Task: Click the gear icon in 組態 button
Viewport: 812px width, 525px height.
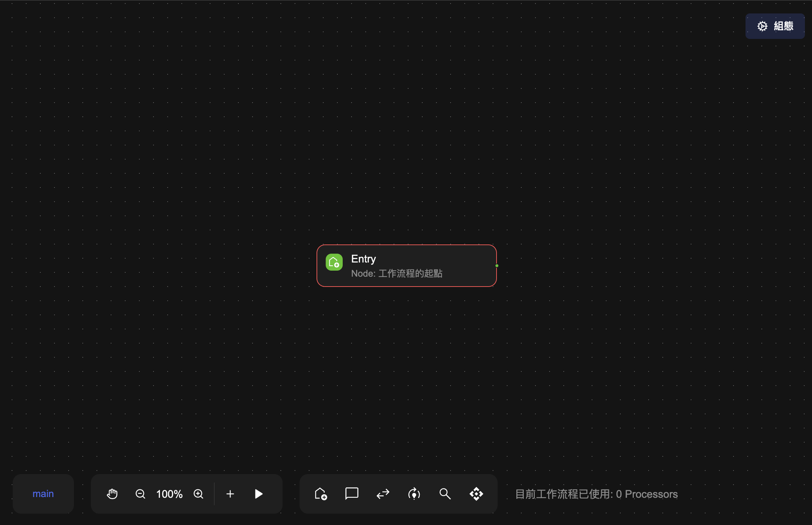Action: 762,26
